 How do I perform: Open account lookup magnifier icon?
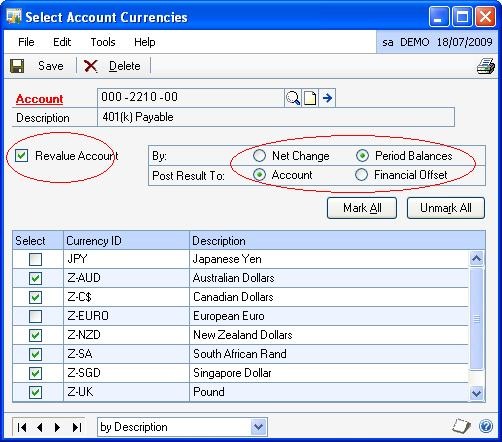point(293,98)
